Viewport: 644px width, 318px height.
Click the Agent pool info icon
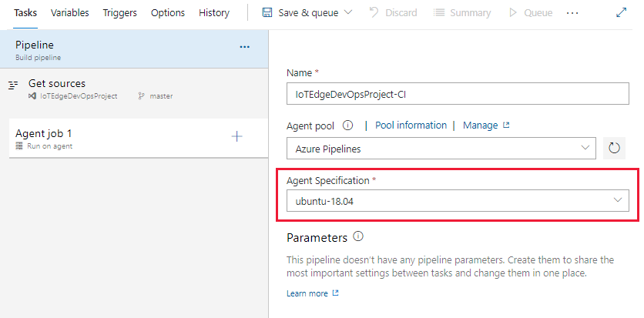(347, 126)
